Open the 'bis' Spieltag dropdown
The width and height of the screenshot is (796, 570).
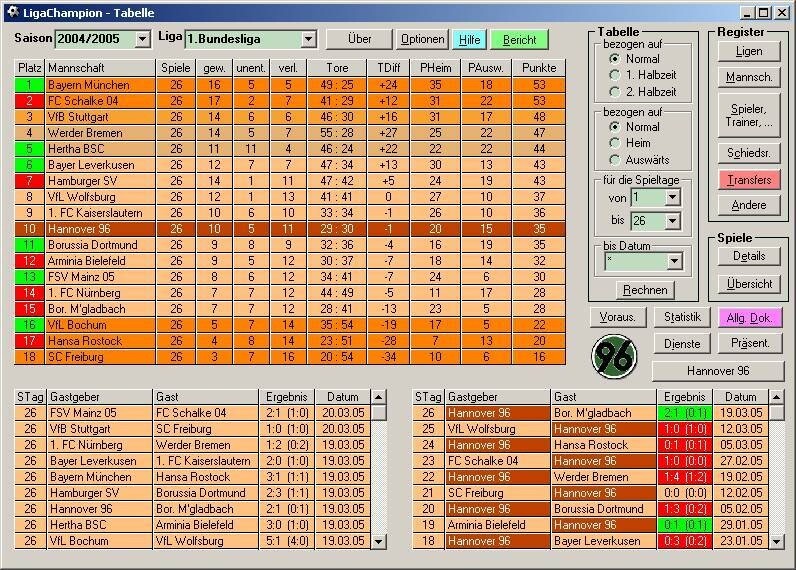point(672,221)
